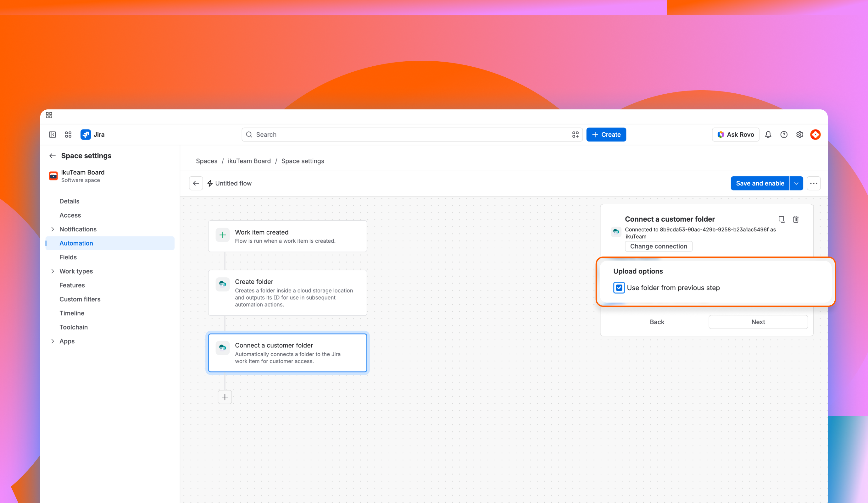Open Features settings
Image resolution: width=868 pixels, height=503 pixels.
click(72, 285)
